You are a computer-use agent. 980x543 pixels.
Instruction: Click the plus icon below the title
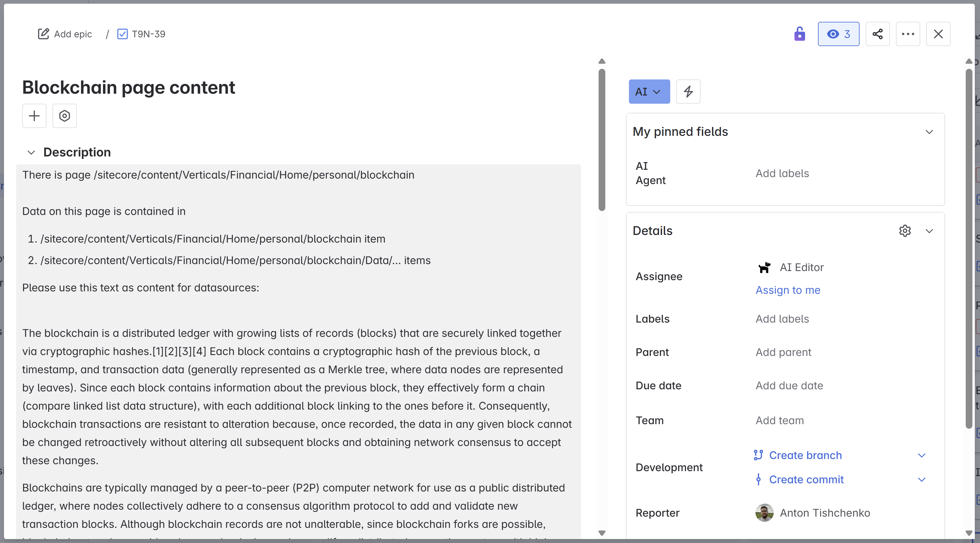[34, 116]
